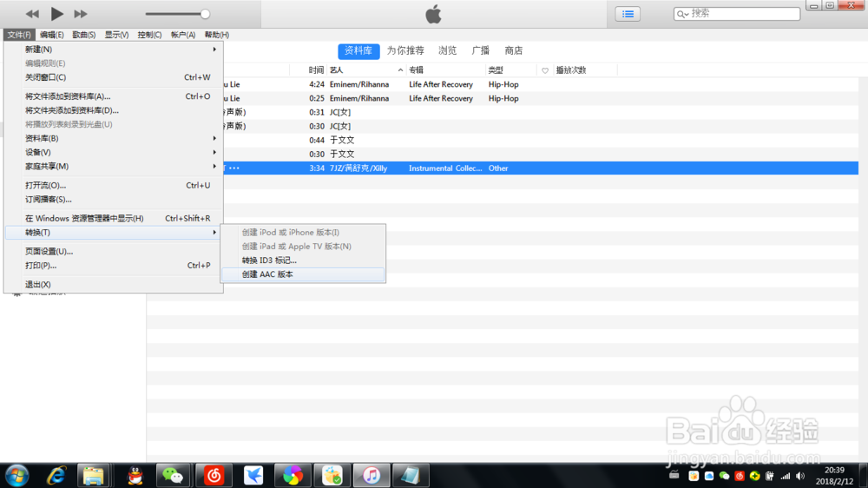
Task: Open the list view icon button
Action: tap(628, 14)
